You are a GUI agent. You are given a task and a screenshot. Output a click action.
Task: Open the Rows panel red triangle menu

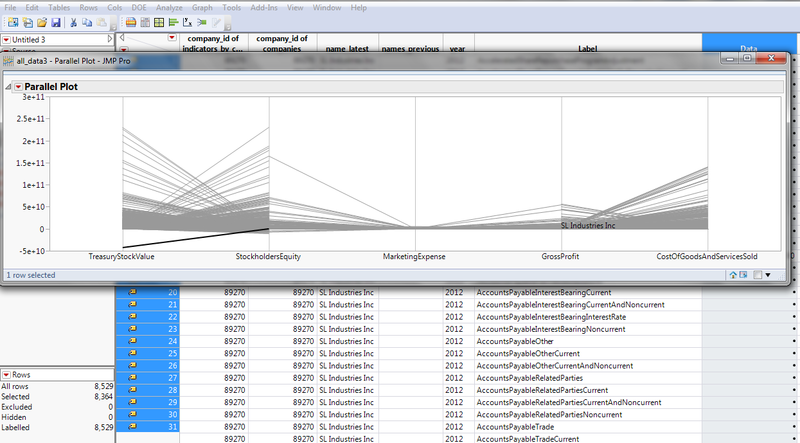tap(6, 375)
